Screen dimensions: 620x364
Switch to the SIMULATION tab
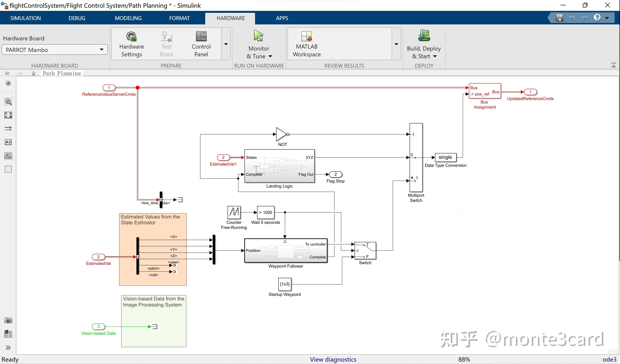click(x=25, y=18)
